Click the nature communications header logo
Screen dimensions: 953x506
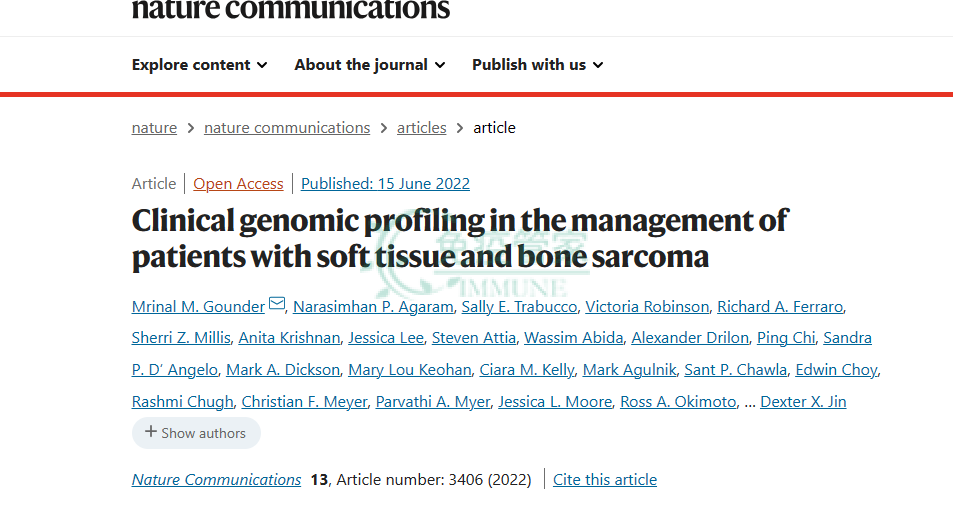pos(291,10)
